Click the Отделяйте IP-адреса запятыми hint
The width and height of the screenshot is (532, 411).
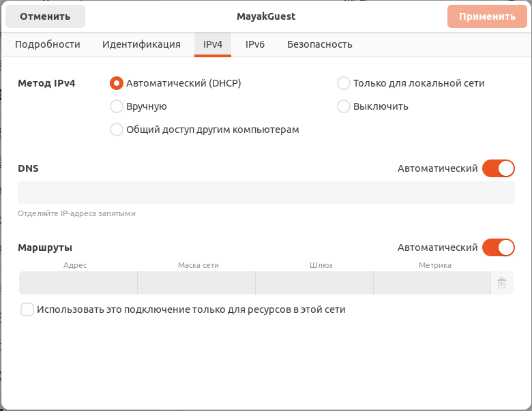click(x=76, y=213)
